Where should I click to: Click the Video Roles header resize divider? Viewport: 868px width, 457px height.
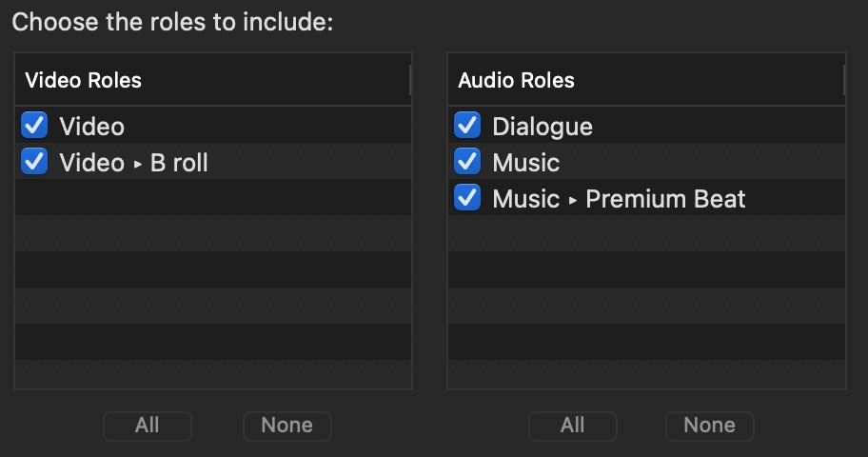tap(410, 80)
